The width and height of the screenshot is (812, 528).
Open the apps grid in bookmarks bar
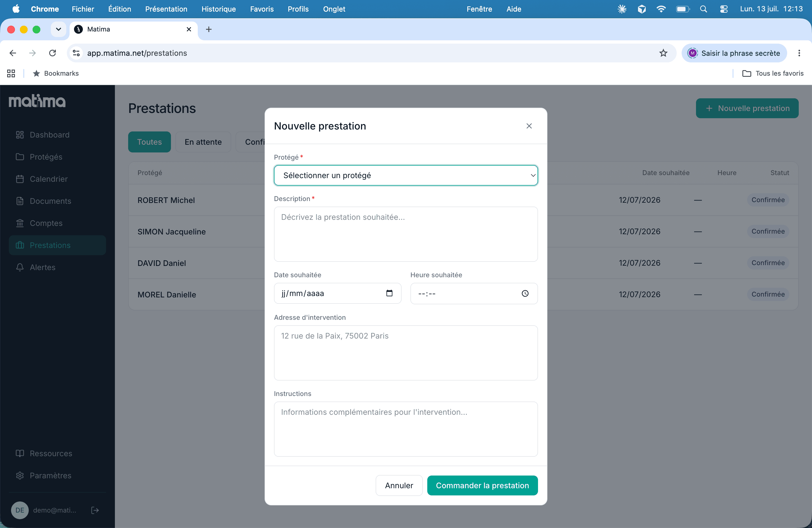coord(11,73)
